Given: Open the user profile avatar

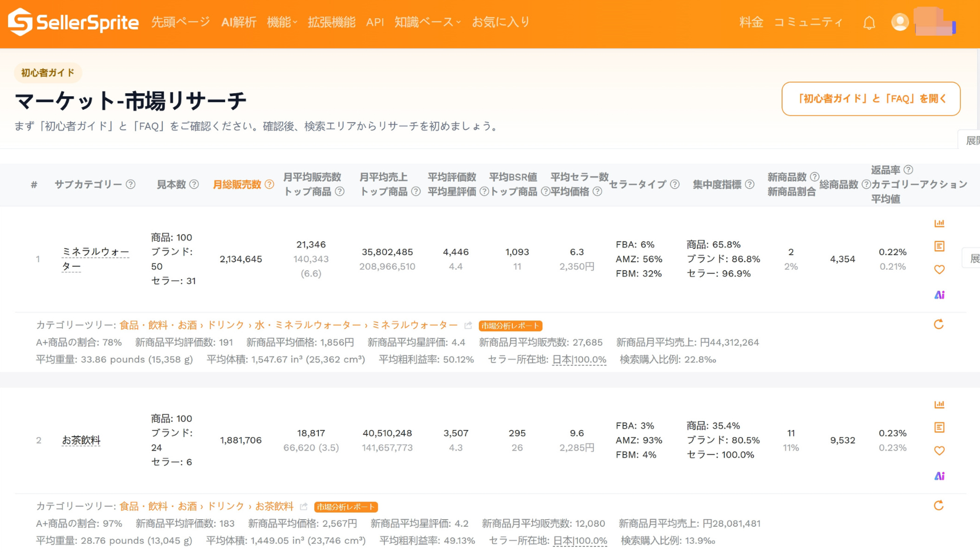Looking at the screenshot, I should pyautogui.click(x=900, y=22).
